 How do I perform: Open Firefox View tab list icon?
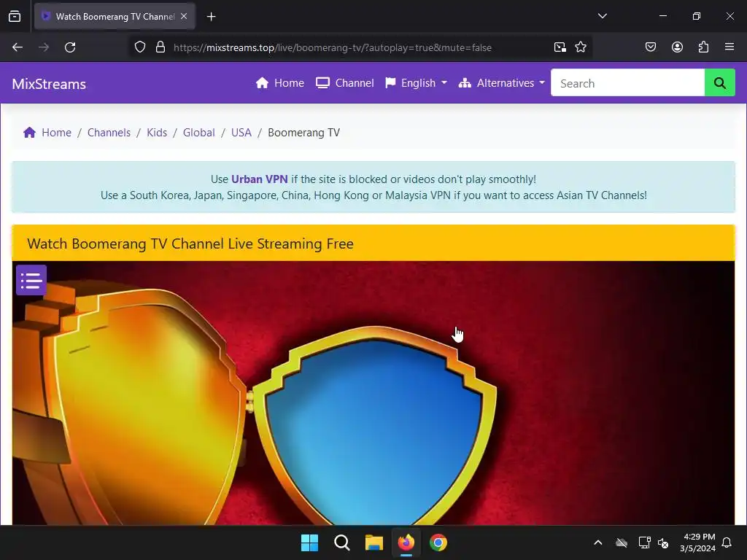tap(15, 16)
